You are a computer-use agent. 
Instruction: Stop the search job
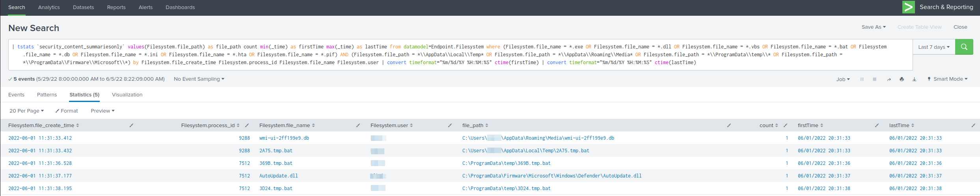(874, 79)
